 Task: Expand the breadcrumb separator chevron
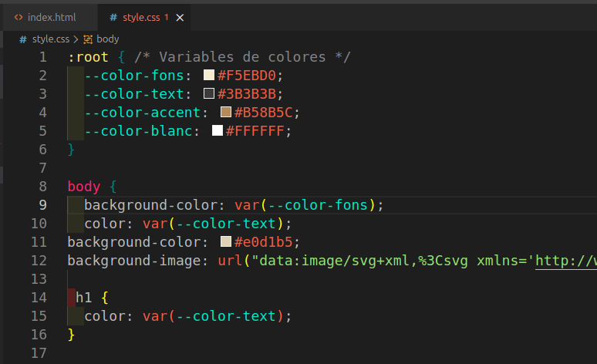click(76, 39)
